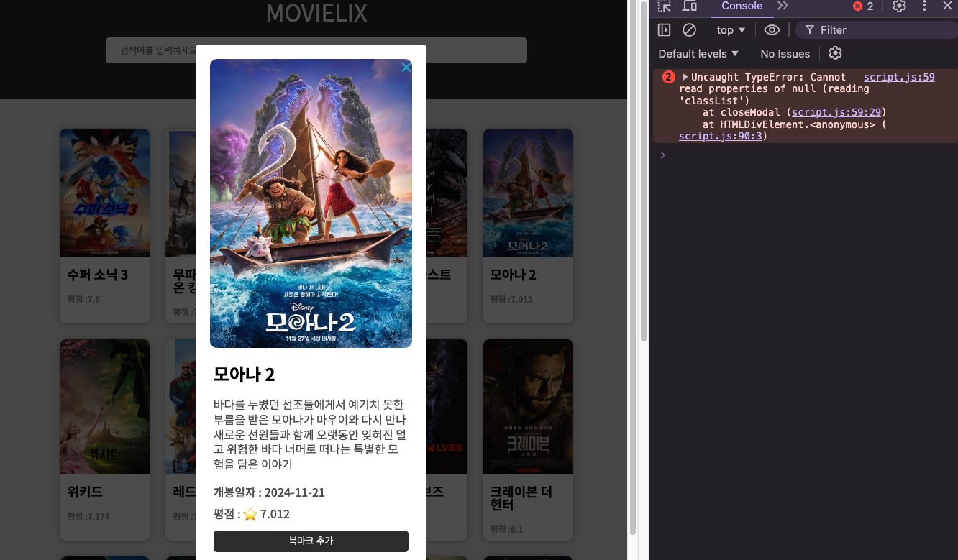958x560 pixels.
Task: Expand the Uncaught TypeError message triangle
Action: point(685,77)
